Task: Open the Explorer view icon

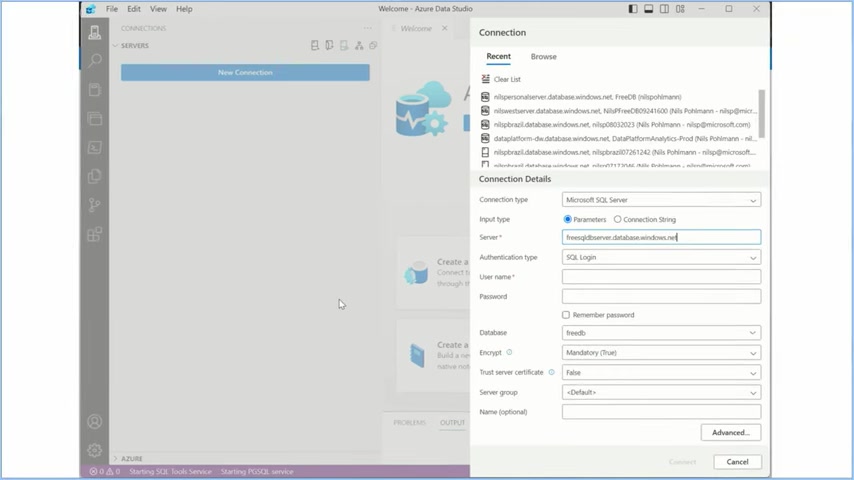Action: point(95,176)
